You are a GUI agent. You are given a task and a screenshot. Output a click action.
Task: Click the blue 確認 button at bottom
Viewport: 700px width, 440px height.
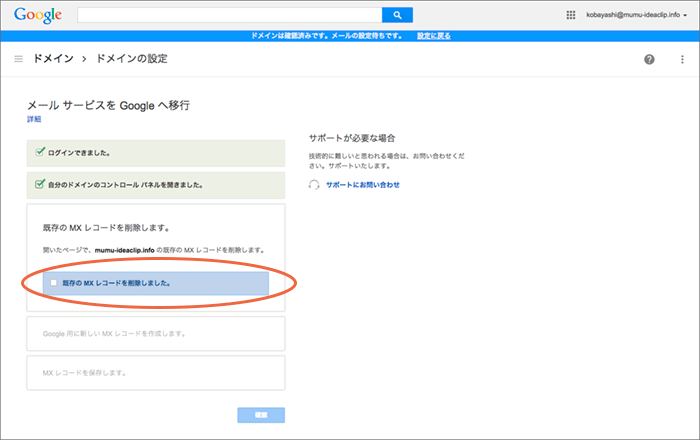261,415
